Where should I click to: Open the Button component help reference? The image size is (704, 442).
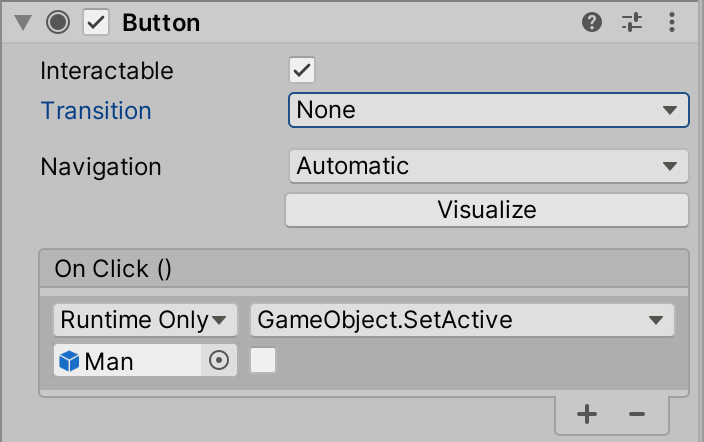tap(592, 22)
